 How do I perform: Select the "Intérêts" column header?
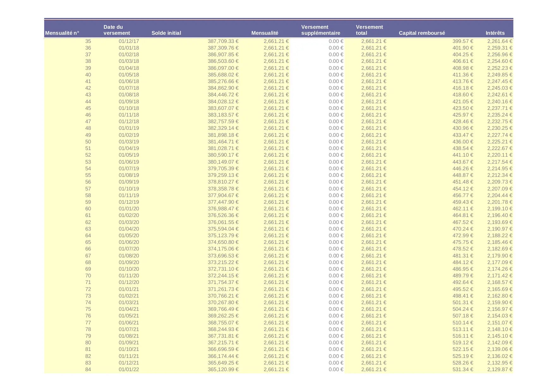coord(495,33)
